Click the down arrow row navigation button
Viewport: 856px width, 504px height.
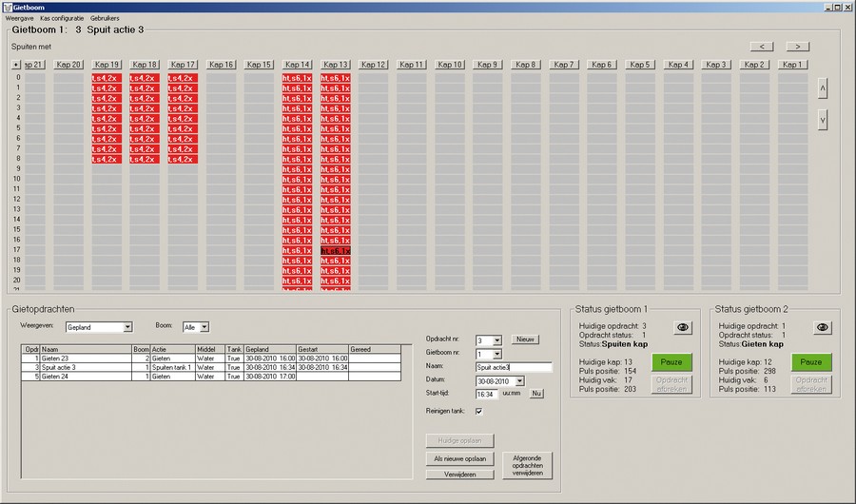tap(823, 120)
